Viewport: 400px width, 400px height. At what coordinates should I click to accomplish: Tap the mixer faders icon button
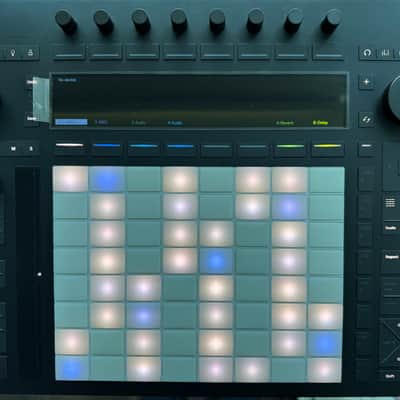click(x=386, y=53)
